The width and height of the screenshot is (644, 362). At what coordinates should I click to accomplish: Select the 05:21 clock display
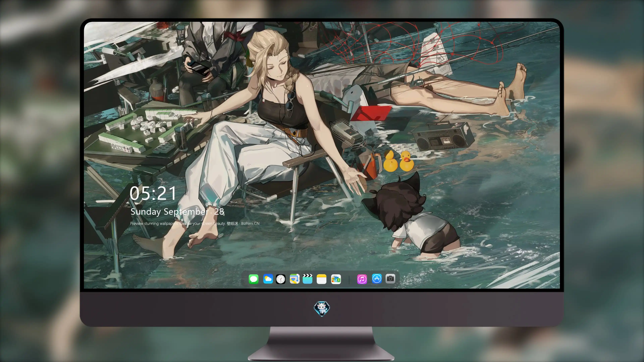(153, 193)
